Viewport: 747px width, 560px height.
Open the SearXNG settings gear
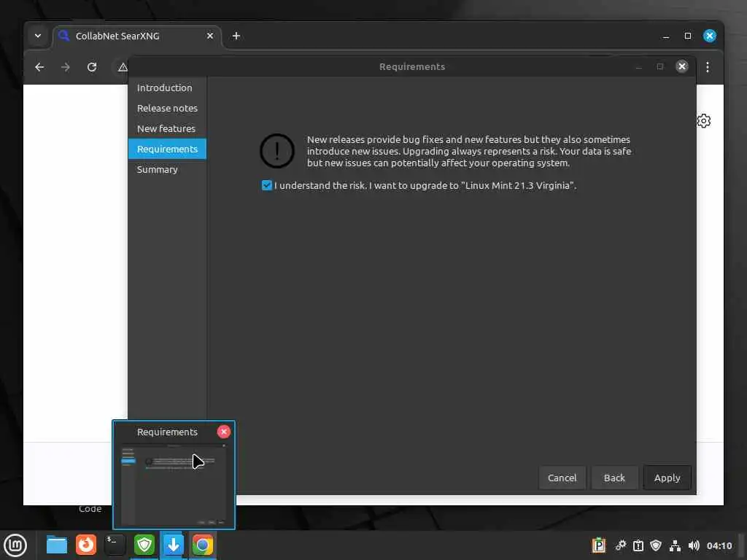704,121
